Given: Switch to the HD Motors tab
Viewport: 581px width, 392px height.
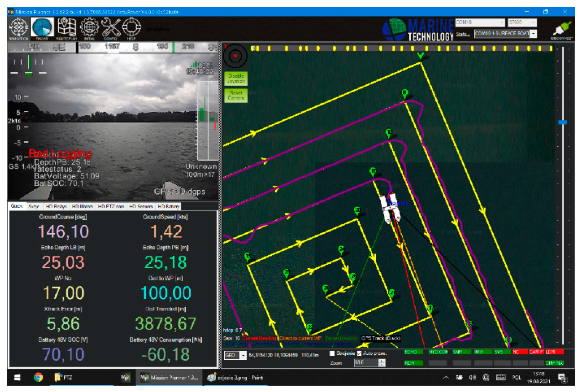Looking at the screenshot, I should tap(82, 206).
